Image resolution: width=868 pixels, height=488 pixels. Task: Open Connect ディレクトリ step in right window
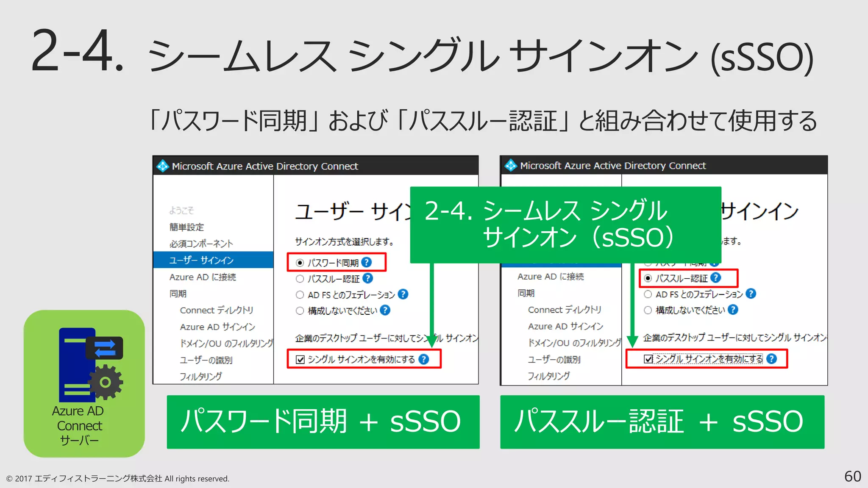565,310
